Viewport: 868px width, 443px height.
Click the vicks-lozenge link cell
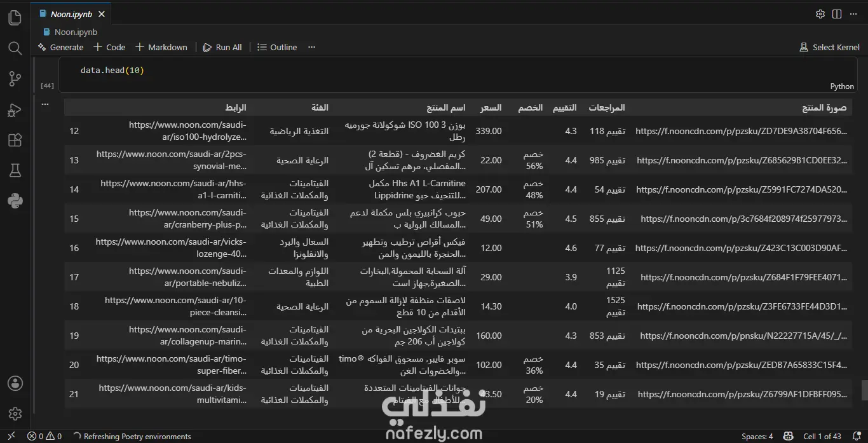[x=171, y=248]
